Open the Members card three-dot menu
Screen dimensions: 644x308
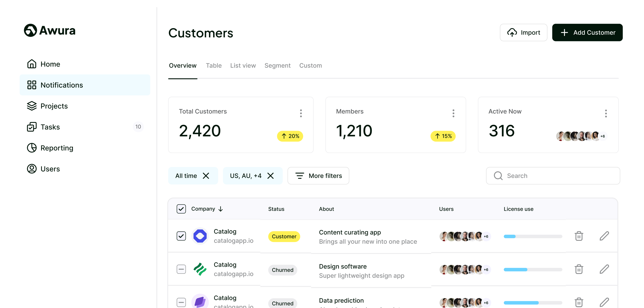click(453, 113)
